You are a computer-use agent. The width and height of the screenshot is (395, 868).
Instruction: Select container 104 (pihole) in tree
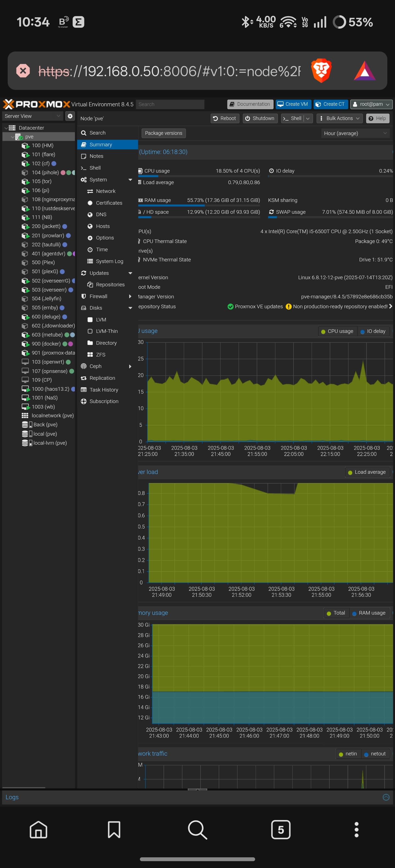tap(38, 173)
